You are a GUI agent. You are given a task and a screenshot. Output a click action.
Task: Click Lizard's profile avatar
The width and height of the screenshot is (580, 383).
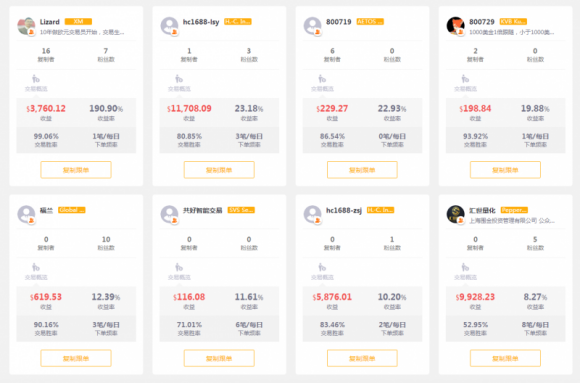click(26, 26)
